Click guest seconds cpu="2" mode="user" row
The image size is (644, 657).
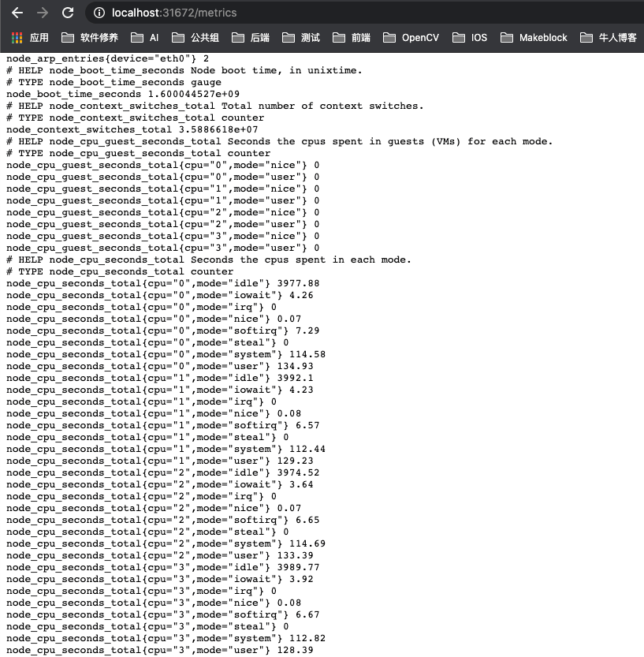click(163, 224)
